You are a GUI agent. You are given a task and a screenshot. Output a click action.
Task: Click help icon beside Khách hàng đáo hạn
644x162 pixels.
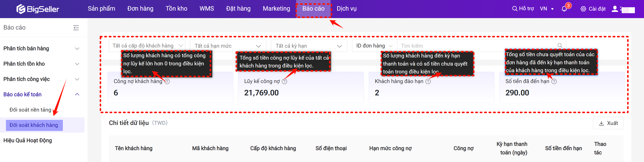pyautogui.click(x=428, y=82)
